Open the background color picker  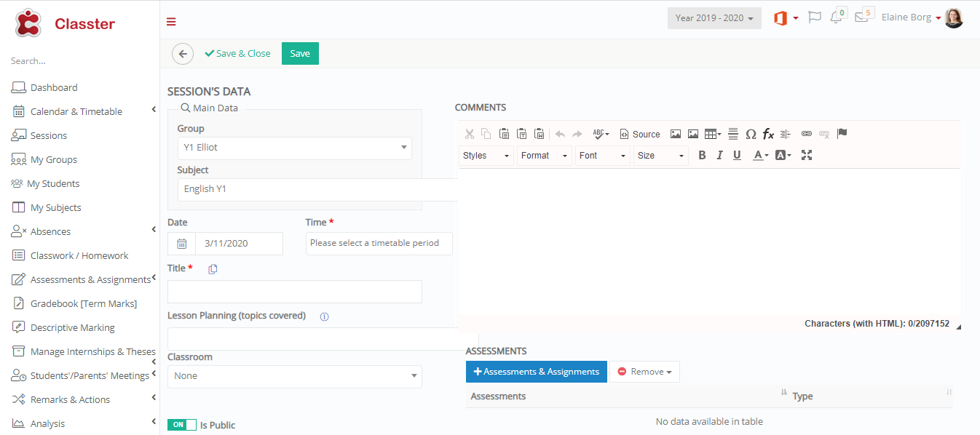pos(783,155)
